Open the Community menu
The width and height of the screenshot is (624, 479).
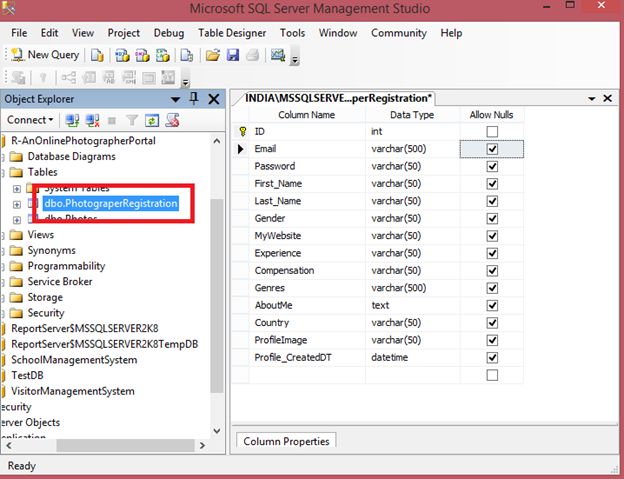click(x=399, y=33)
